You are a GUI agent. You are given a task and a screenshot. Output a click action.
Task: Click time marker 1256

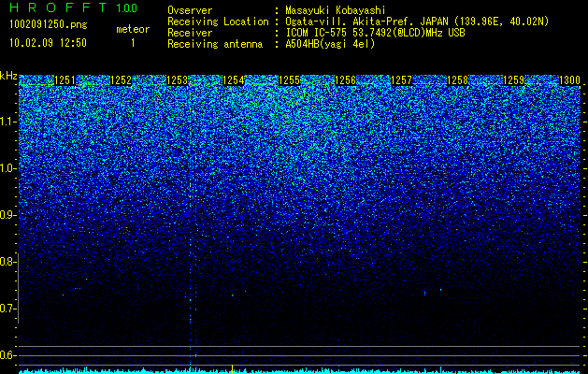tap(345, 80)
